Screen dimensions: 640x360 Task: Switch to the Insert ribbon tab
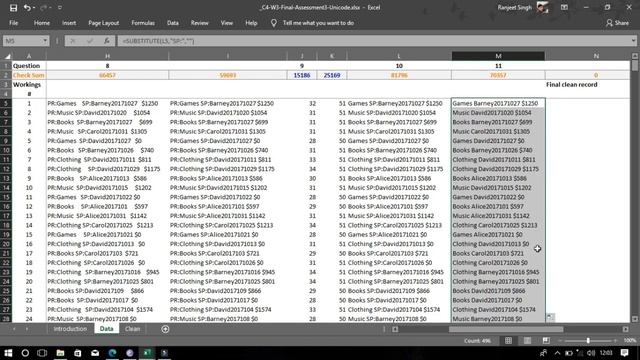click(x=69, y=23)
